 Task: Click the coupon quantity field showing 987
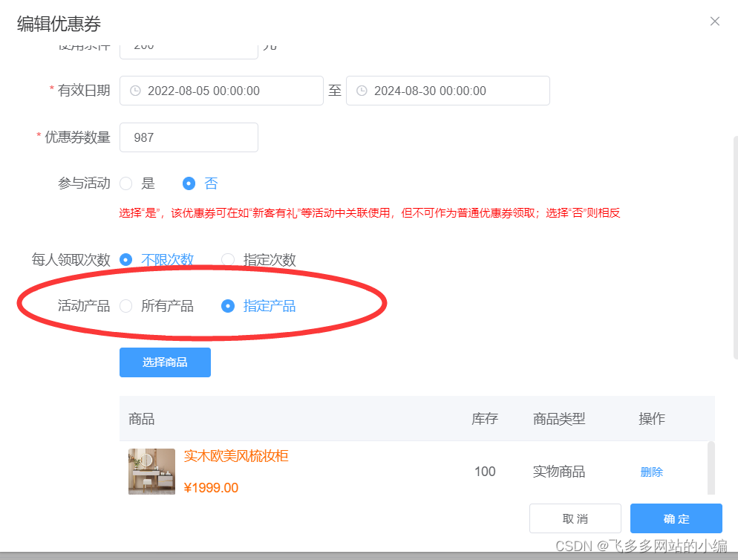(189, 137)
